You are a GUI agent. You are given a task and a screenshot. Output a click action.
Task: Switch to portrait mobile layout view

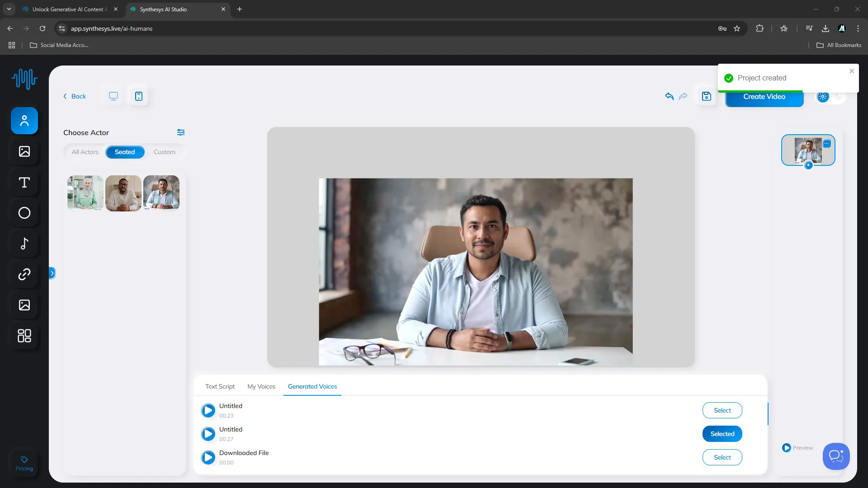139,96
